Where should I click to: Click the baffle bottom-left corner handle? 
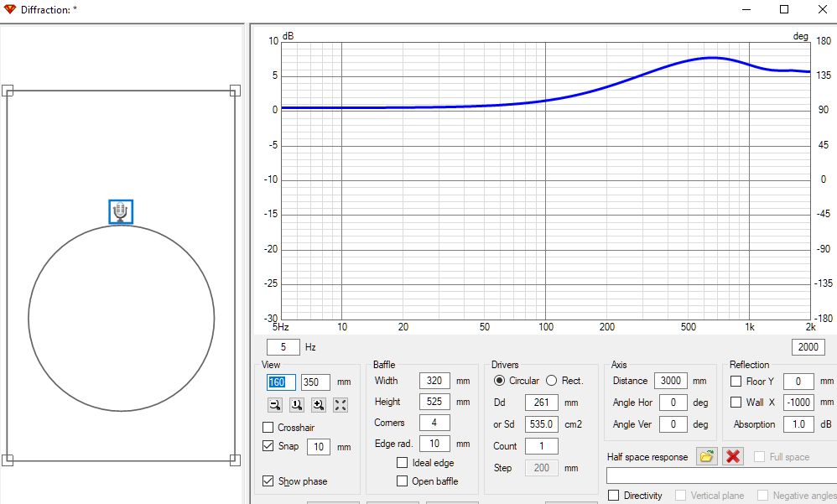[x=8, y=460]
